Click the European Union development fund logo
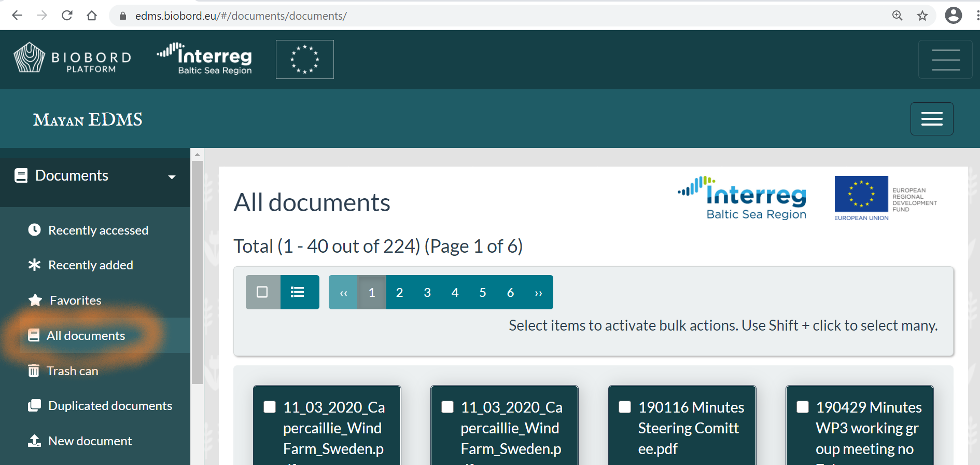The width and height of the screenshot is (980, 465). pyautogui.click(x=886, y=199)
